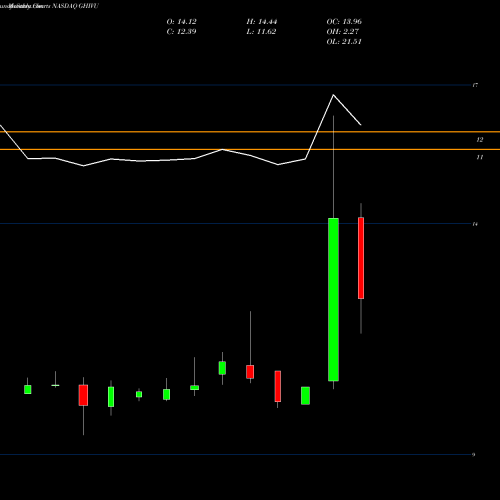This screenshot has height=500, width=500.
Task: Click the 14 price axis label
Action: coord(475,224)
